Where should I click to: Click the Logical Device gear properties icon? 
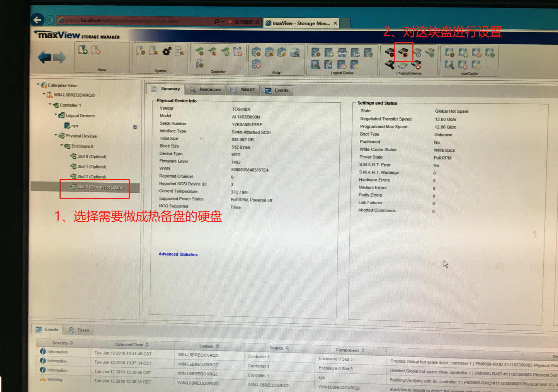pos(316,53)
